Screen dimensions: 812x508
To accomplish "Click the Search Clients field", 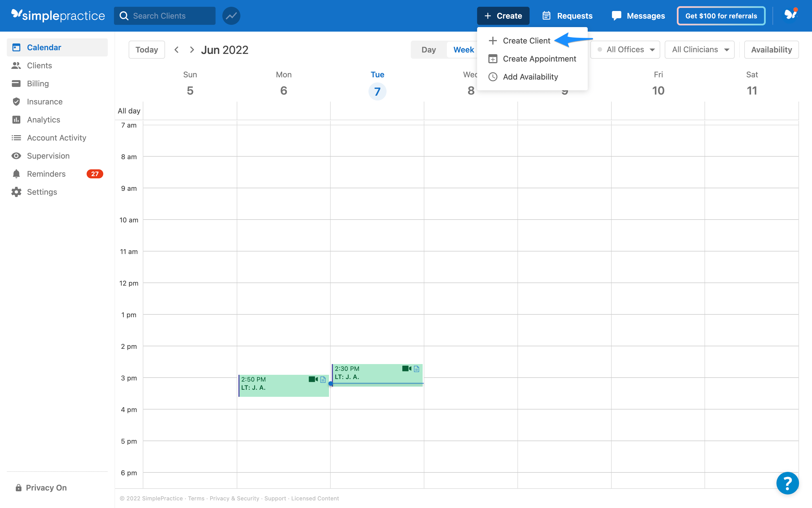I will coord(164,16).
